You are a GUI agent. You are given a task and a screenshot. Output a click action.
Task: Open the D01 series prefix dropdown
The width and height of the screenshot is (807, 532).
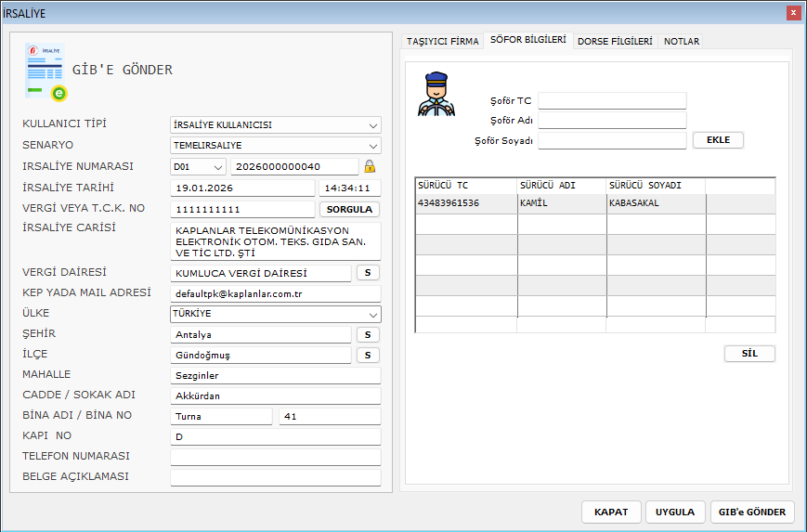198,167
